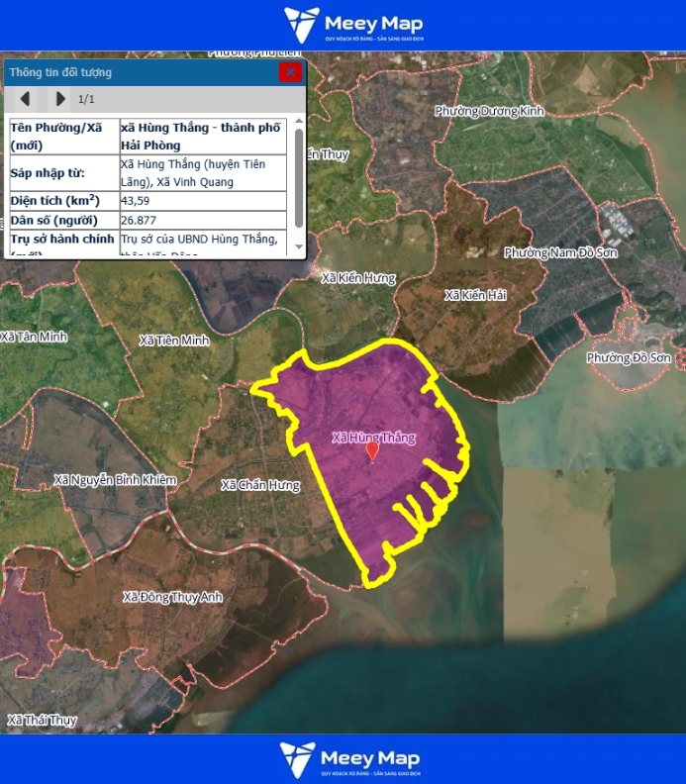Go to previous object with left arrow
The height and width of the screenshot is (784, 686).
click(26, 99)
